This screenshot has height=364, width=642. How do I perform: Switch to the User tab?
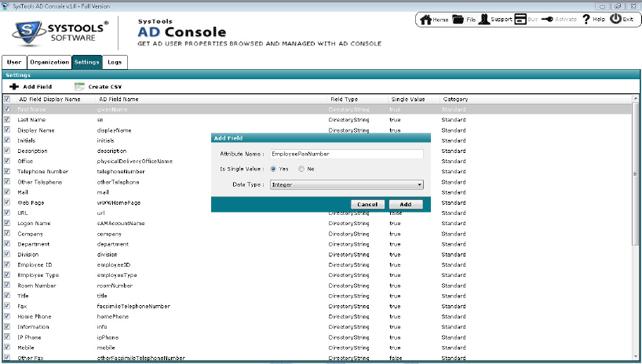coord(14,62)
